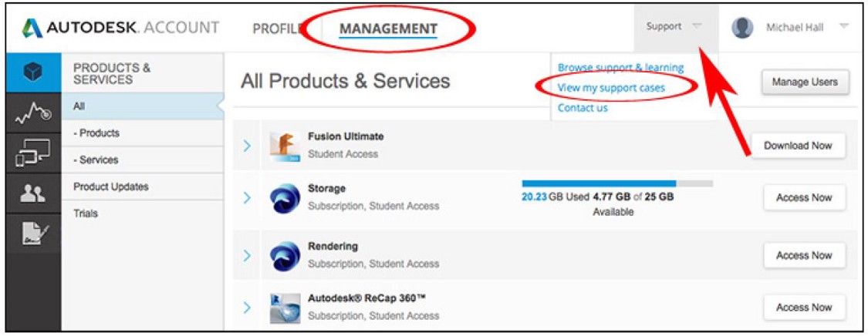The image size is (868, 336).
Task: Click the Autodesk ReCap 360 product icon
Action: click(x=285, y=307)
